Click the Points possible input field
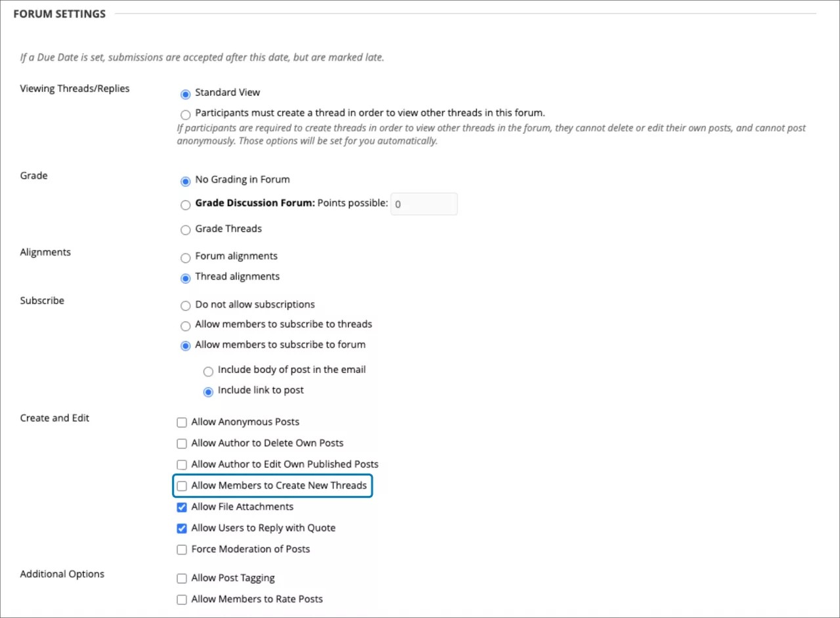This screenshot has width=840, height=618. 423,204
